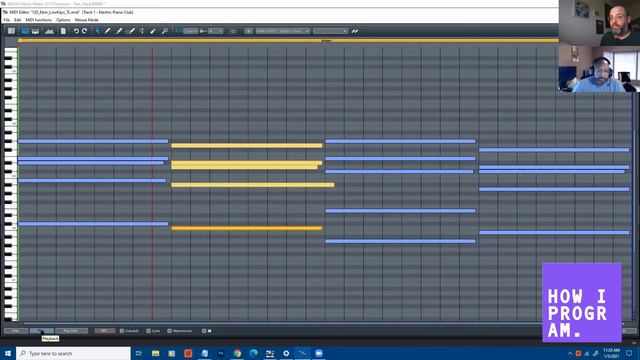
Task: Select the velocity adjust tool
Action: 142,31
